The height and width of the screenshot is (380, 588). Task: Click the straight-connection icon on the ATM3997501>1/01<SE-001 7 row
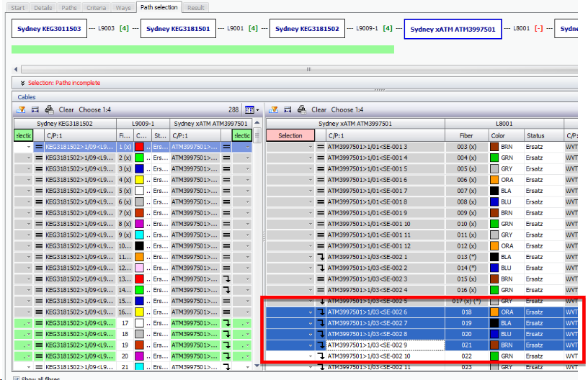(321, 191)
